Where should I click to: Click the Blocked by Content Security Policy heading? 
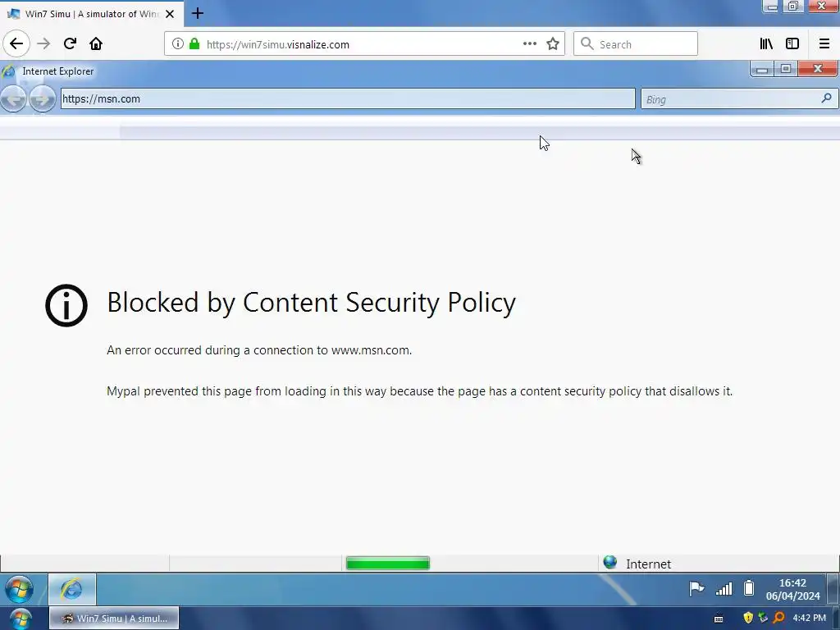click(311, 303)
